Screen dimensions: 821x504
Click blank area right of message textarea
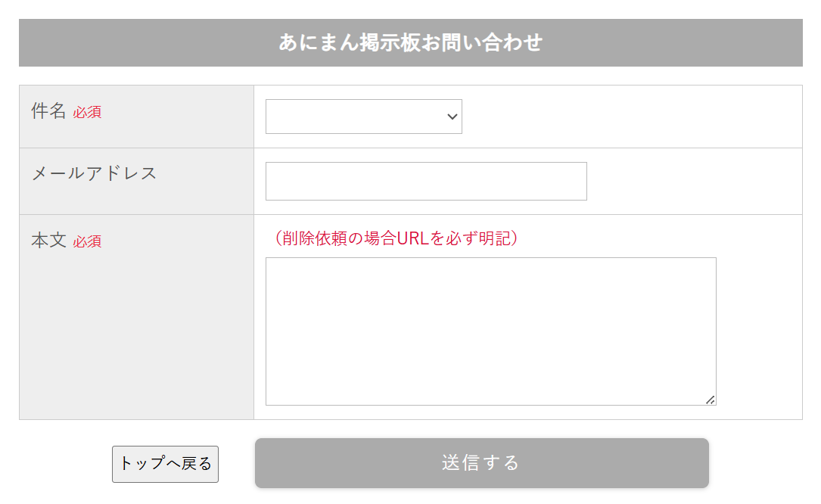coord(758,331)
